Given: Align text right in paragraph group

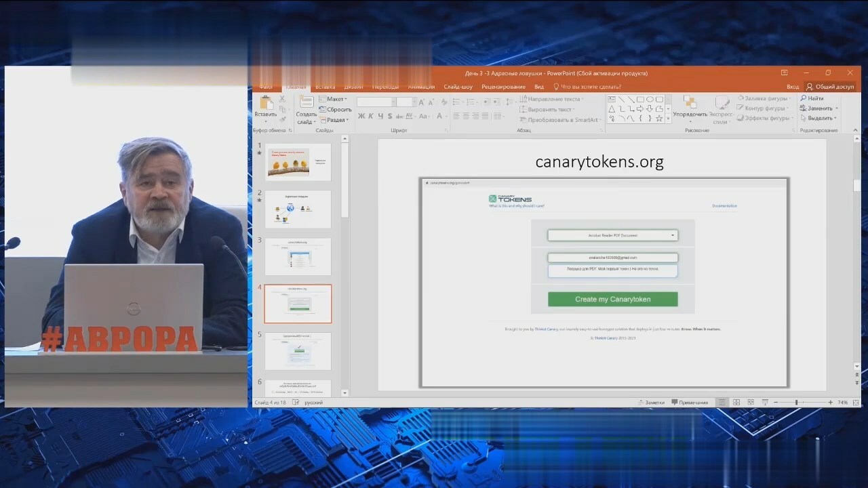Looking at the screenshot, I should coord(475,116).
